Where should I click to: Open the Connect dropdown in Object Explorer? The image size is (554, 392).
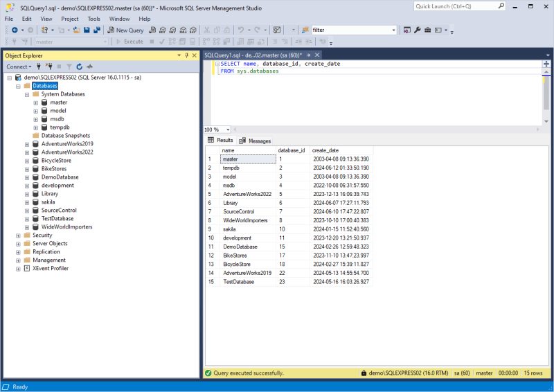(19, 66)
